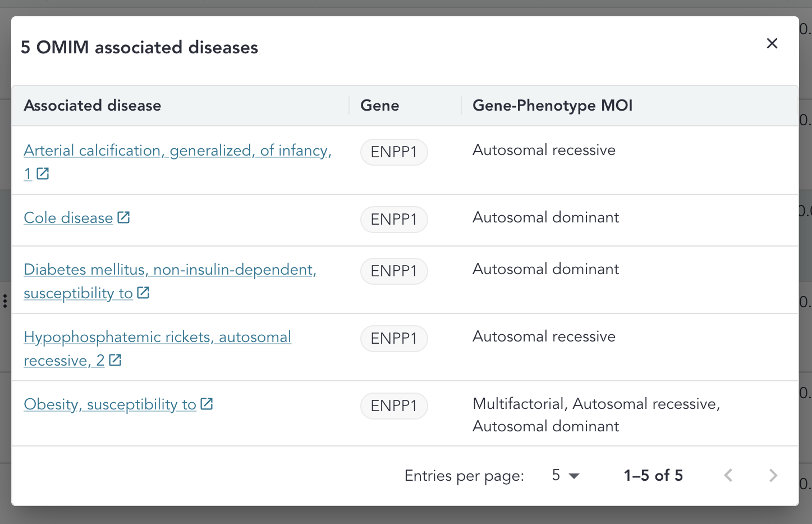Click the Gene-Phenotype MOI column header
812x524 pixels.
(552, 106)
